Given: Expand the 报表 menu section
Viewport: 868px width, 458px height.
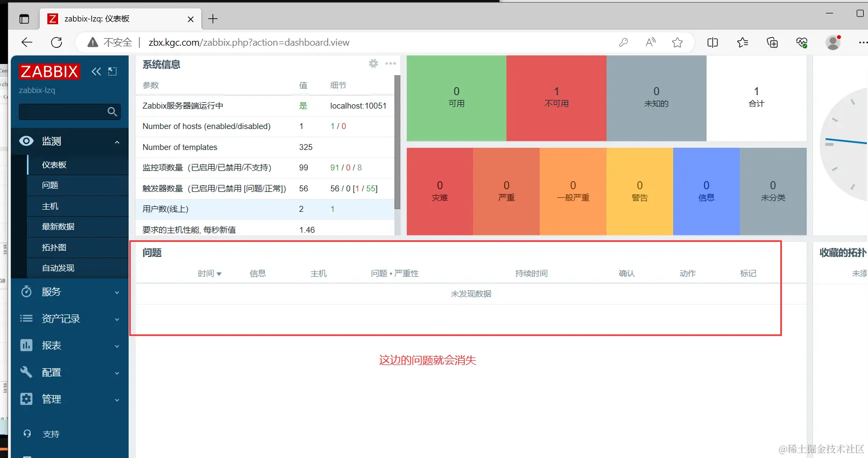Looking at the screenshot, I should coord(117,346).
